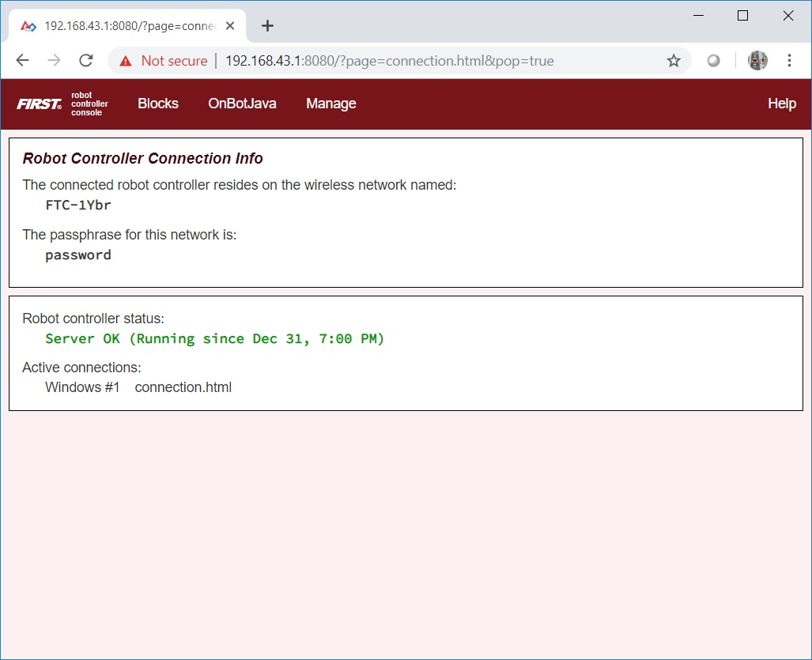The height and width of the screenshot is (660, 812).
Task: Reload the connection info page
Action: click(86, 60)
